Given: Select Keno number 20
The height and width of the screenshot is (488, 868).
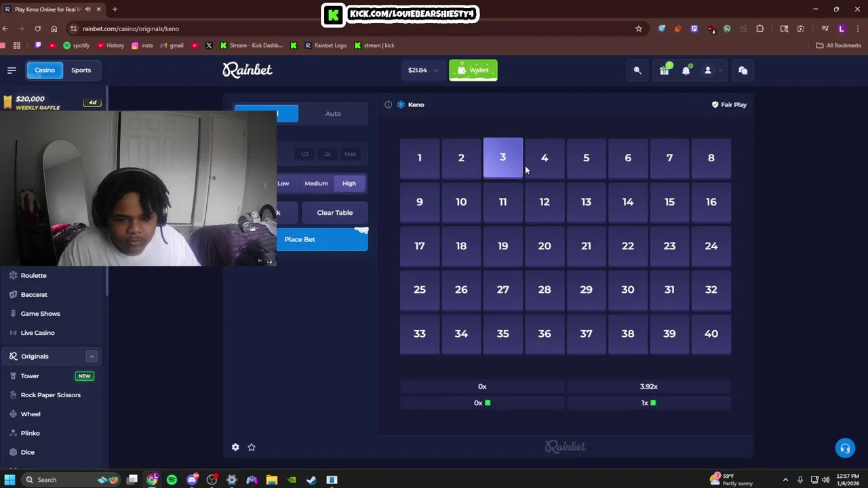Looking at the screenshot, I should point(545,245).
